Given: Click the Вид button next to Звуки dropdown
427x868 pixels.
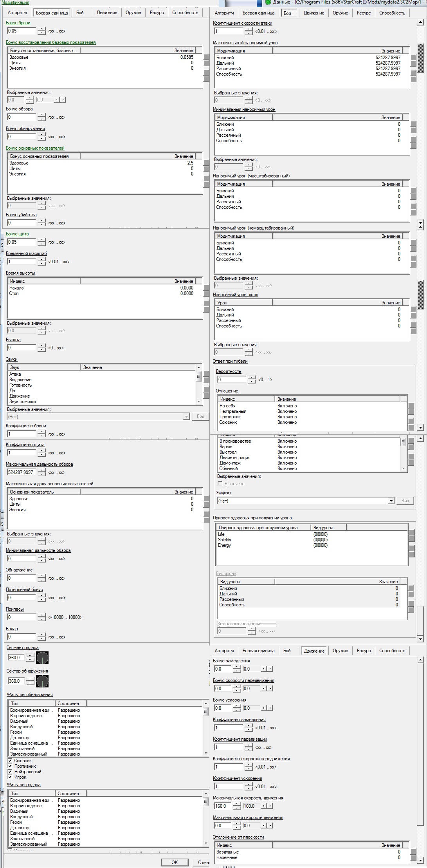Looking at the screenshot, I should tap(200, 416).
